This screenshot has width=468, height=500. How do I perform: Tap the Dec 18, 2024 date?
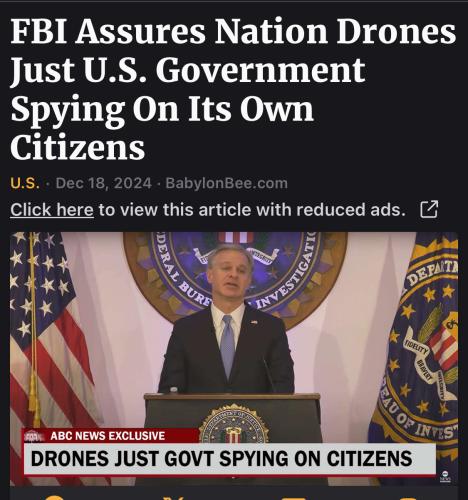click(x=104, y=183)
